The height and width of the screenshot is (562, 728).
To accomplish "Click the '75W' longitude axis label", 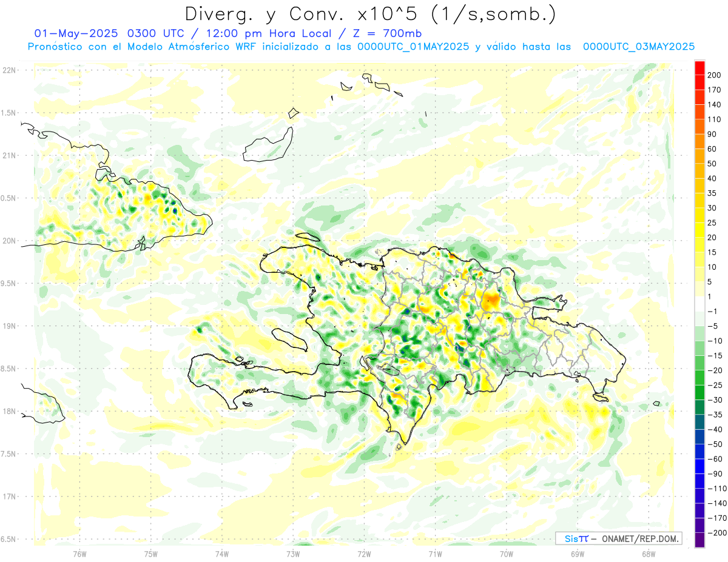I will [151, 553].
